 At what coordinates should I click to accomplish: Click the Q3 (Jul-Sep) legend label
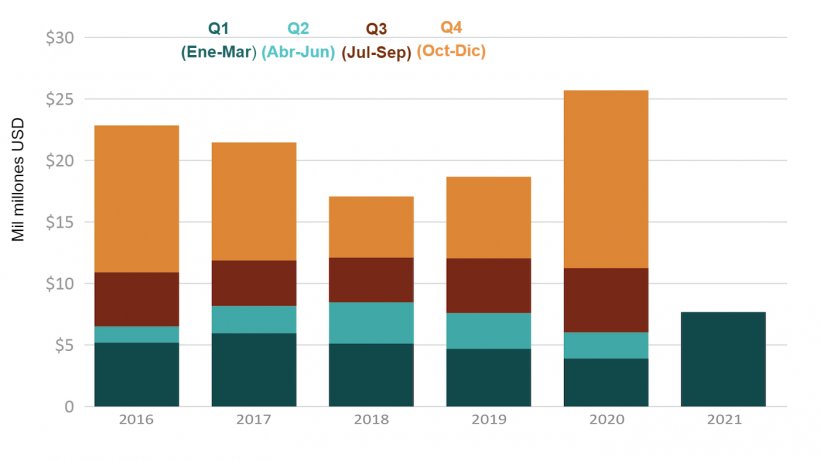click(376, 41)
